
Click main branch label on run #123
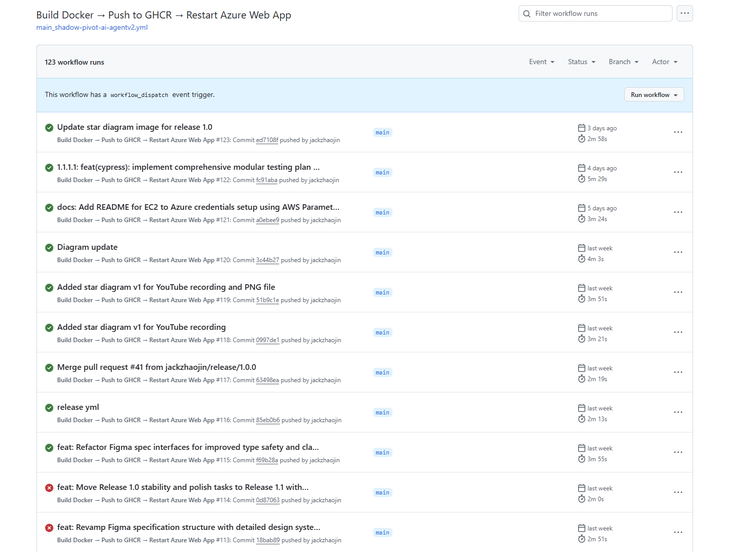pos(382,132)
